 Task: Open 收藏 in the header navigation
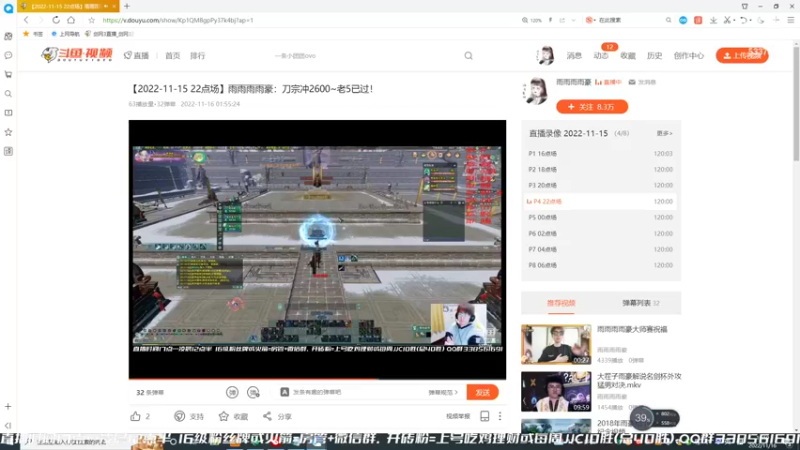[x=628, y=56]
